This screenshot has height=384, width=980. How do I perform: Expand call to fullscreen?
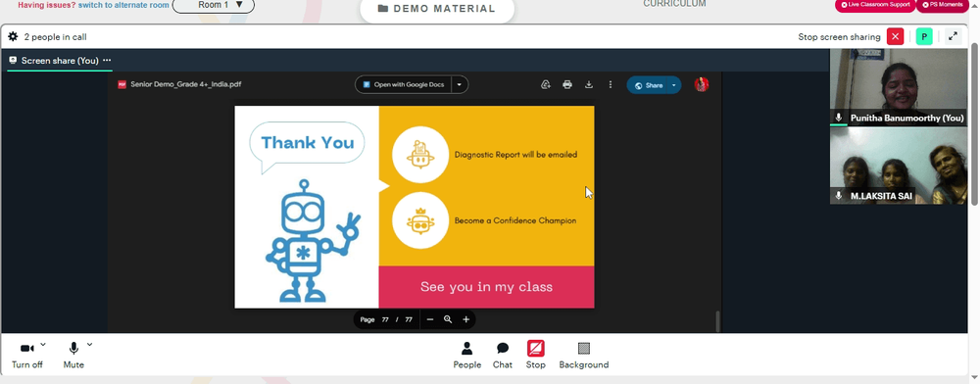[x=953, y=36]
